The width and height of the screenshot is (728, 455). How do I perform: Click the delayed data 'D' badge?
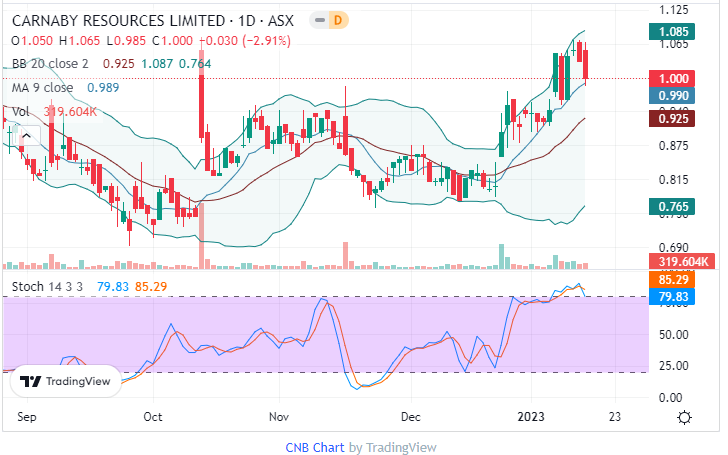coord(337,20)
